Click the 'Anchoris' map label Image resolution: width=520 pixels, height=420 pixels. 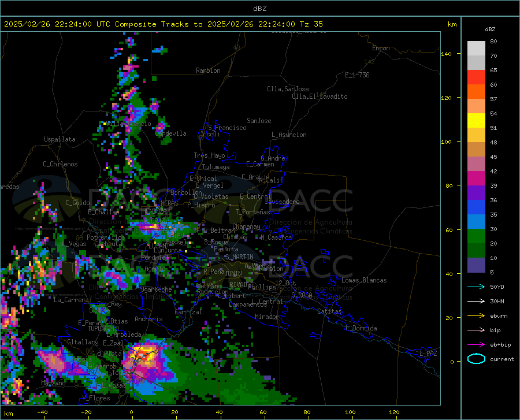[x=148, y=319]
